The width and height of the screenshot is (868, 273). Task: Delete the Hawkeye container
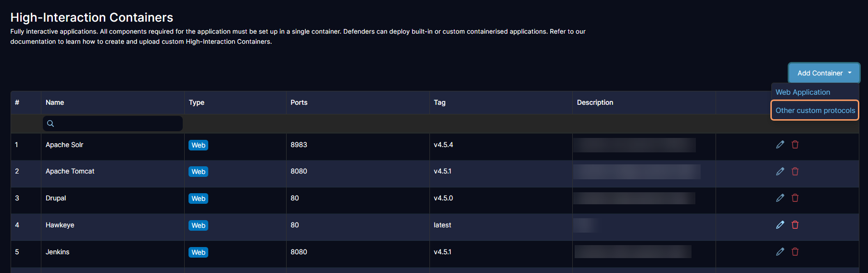pos(795,225)
